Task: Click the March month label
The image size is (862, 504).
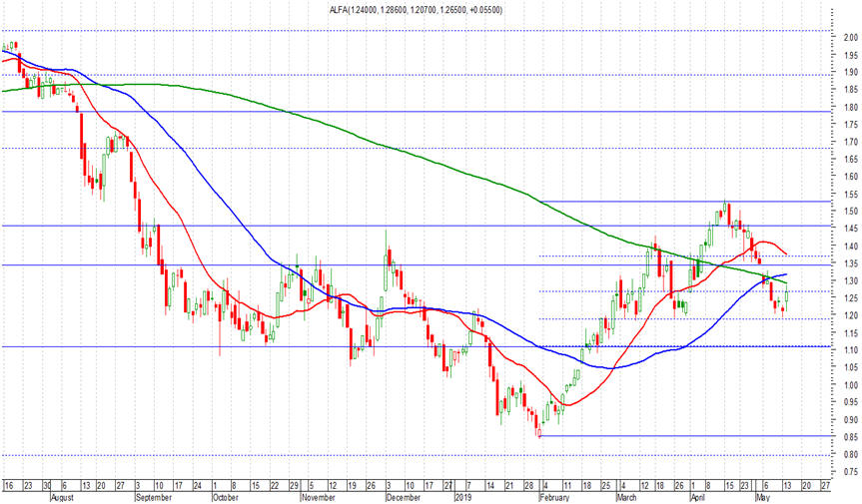Action: pyautogui.click(x=626, y=497)
